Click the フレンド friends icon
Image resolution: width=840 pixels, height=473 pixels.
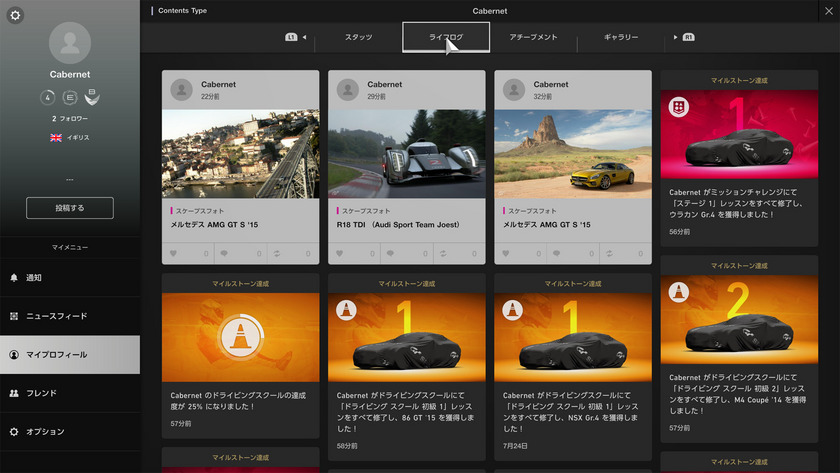pyautogui.click(x=14, y=393)
